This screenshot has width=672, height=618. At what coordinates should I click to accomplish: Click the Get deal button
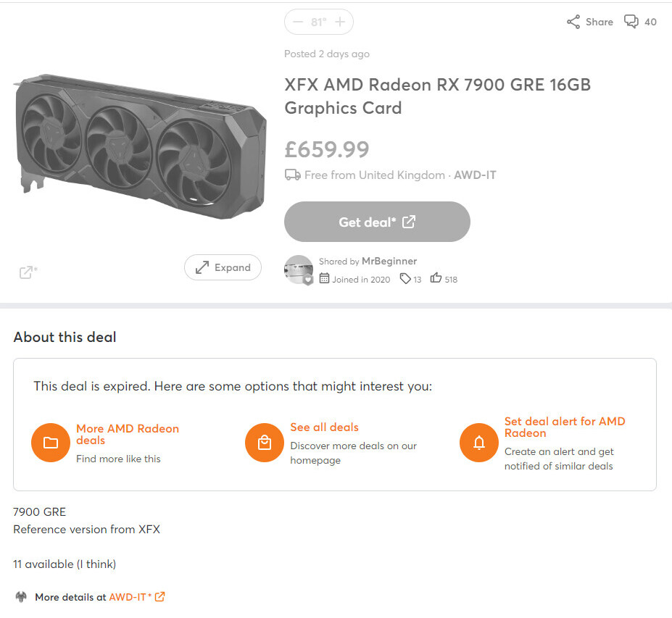pyautogui.click(x=377, y=222)
